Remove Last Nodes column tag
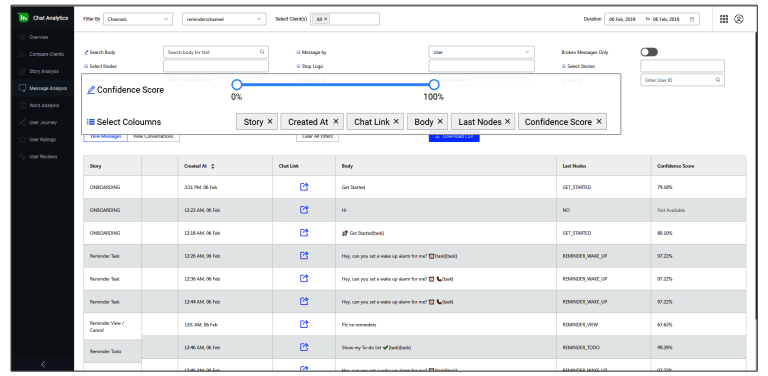Screen dimensions: 768x376 pos(507,121)
